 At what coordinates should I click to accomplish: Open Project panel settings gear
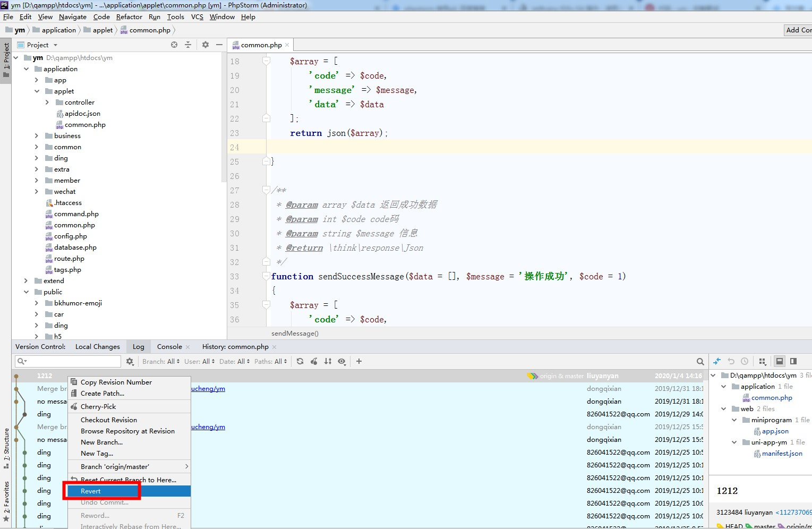pyautogui.click(x=206, y=45)
